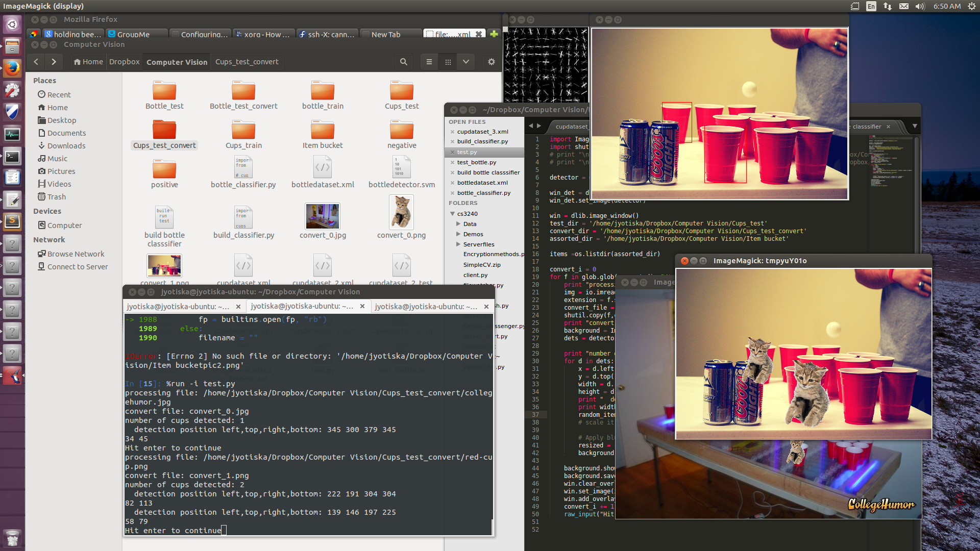Image resolution: width=980 pixels, height=551 pixels.
Task: Click the volume icon in system tray
Action: pyautogui.click(x=920, y=6)
